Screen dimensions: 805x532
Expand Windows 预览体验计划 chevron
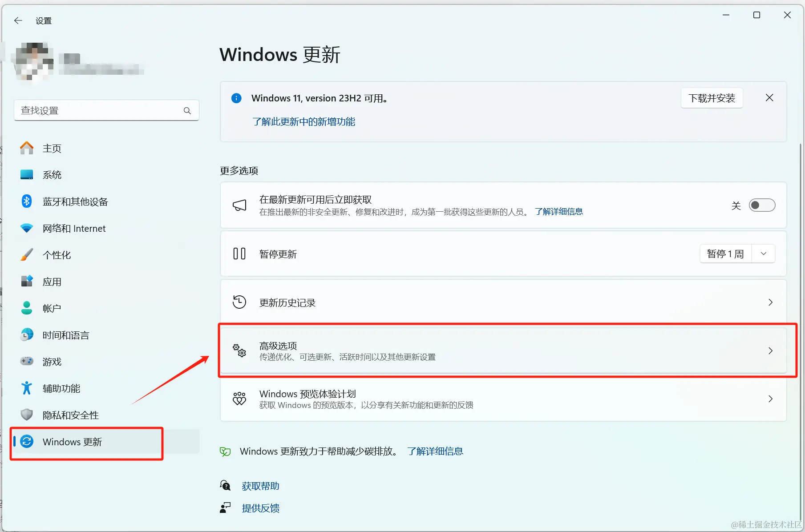click(770, 399)
